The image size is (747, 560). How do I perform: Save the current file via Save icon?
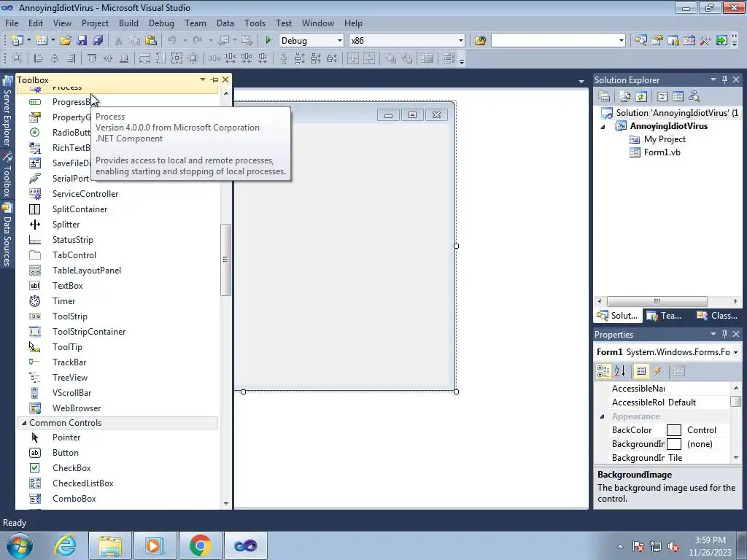point(82,41)
